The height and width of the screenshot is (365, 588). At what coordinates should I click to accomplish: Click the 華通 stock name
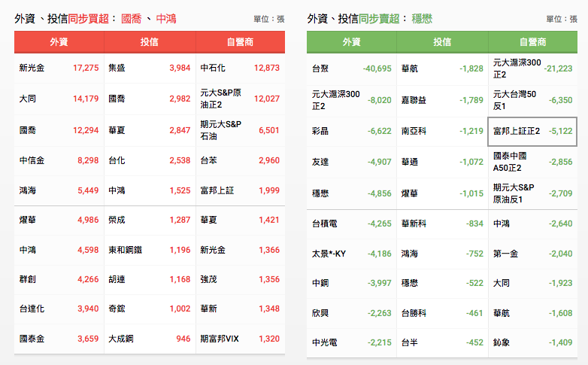tap(410, 163)
